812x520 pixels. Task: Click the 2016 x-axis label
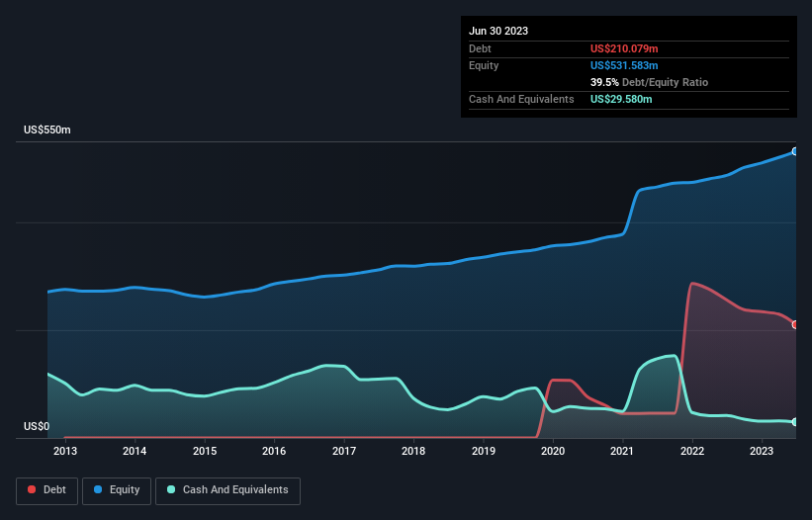coord(274,451)
